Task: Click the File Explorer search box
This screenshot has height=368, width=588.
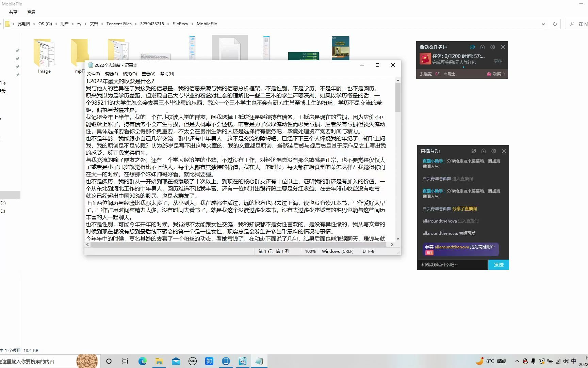Action: (576, 24)
